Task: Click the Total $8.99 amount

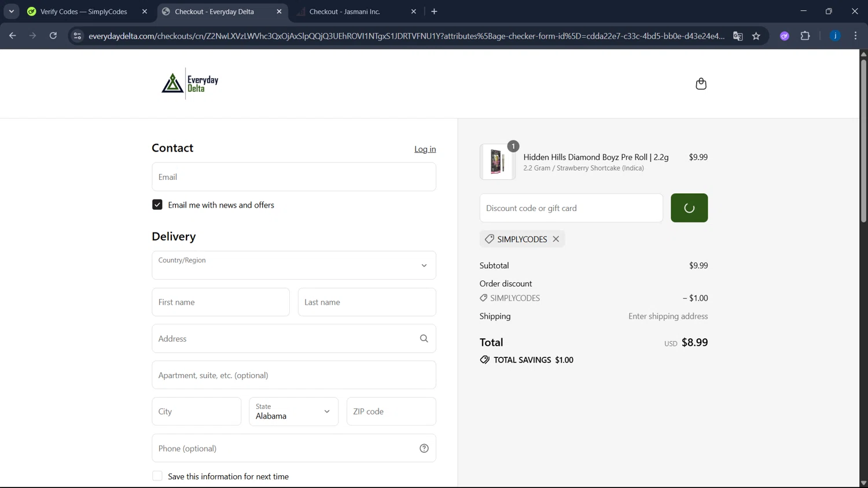Action: point(694,342)
